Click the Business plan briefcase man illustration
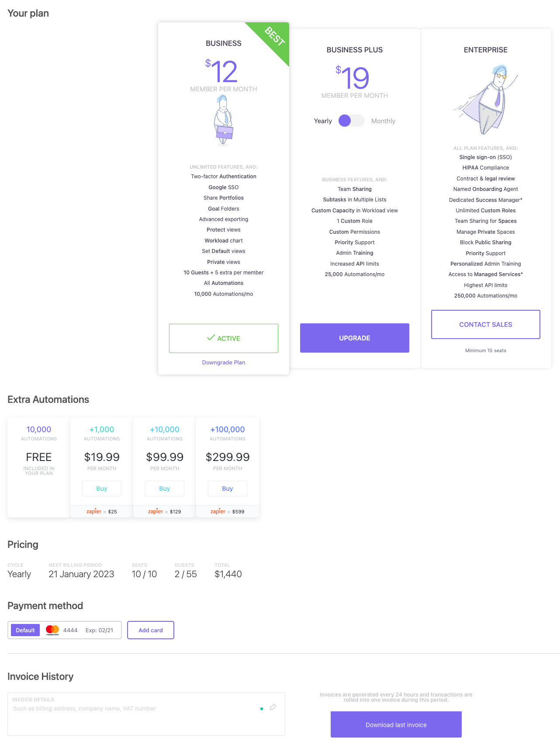Screen dimensions: 560x745 [224, 120]
